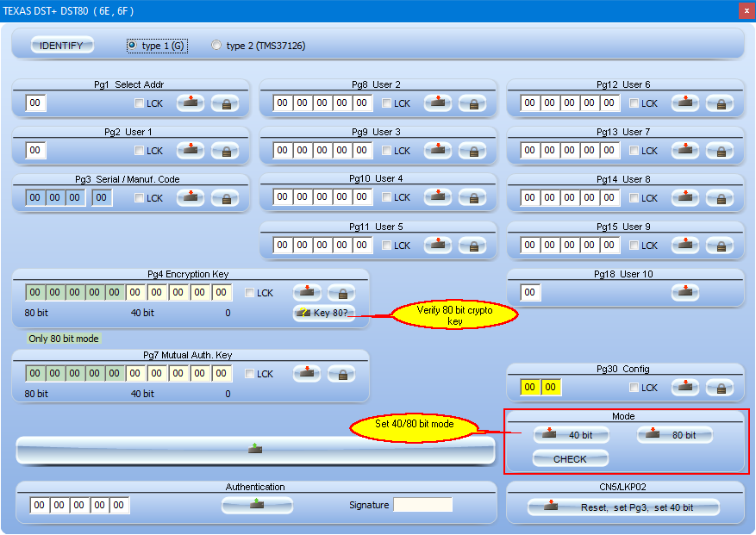The image size is (756, 535).
Task: Verify the key with the Key 80? button
Action: (x=324, y=313)
